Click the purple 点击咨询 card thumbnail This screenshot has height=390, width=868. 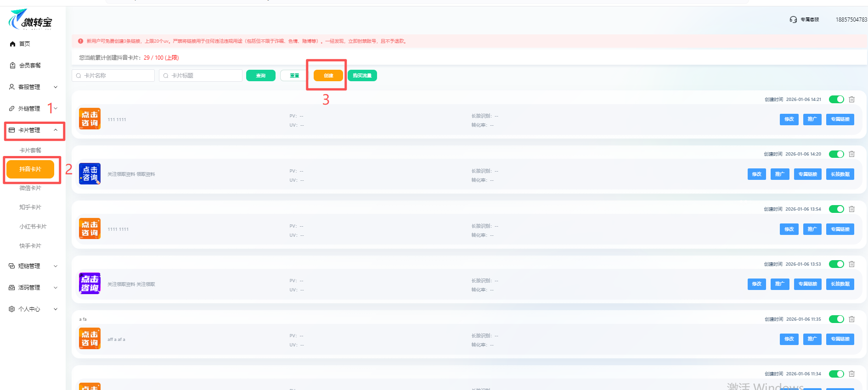(x=90, y=284)
